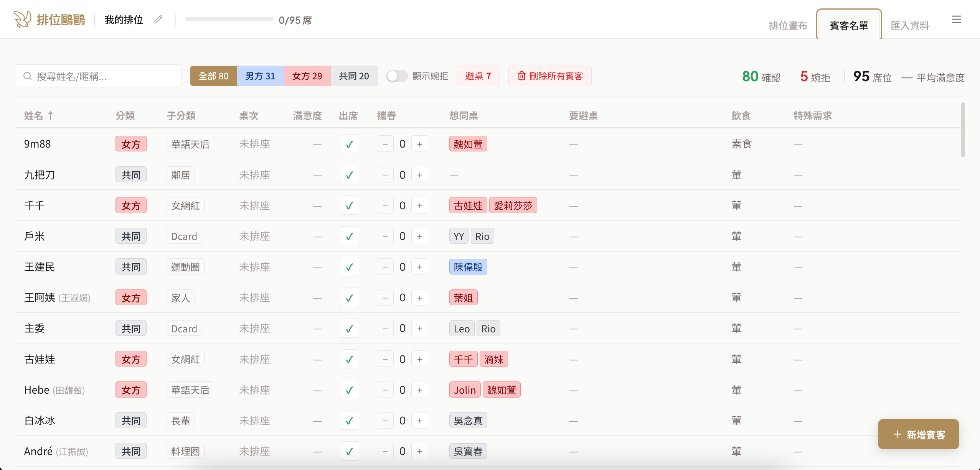The height and width of the screenshot is (470, 980).
Task: Open 華語天后 sub-category for 9m88
Action: click(x=190, y=144)
